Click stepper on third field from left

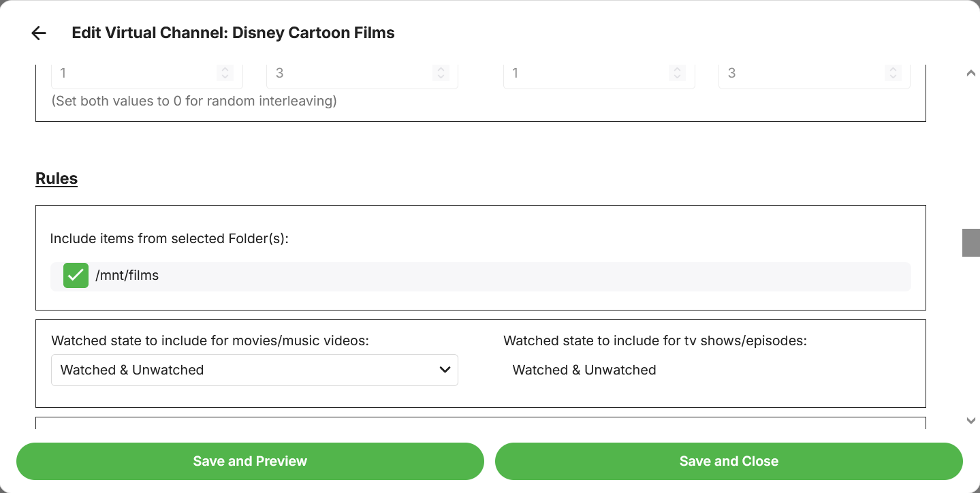click(677, 73)
